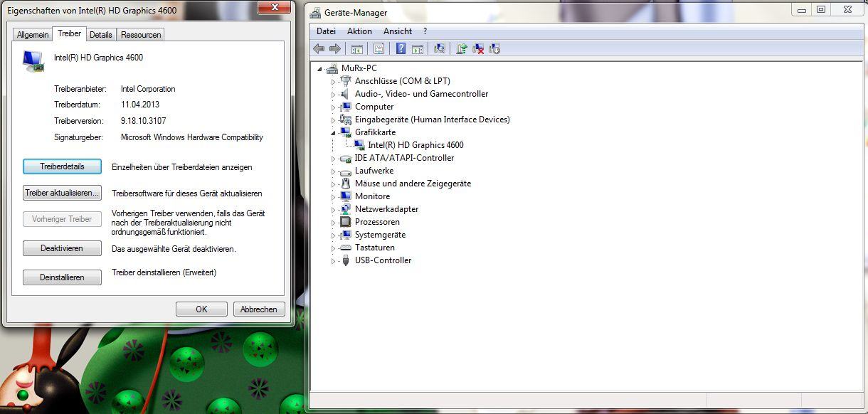Click the Disable device down-arrow toolbar icon
This screenshot has width=868, height=414.
[x=495, y=48]
